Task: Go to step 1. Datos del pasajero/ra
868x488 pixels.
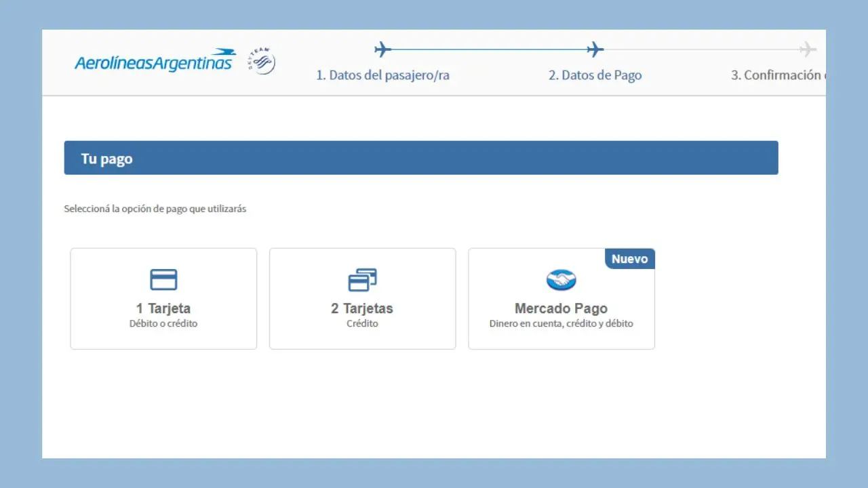Action: (x=383, y=75)
